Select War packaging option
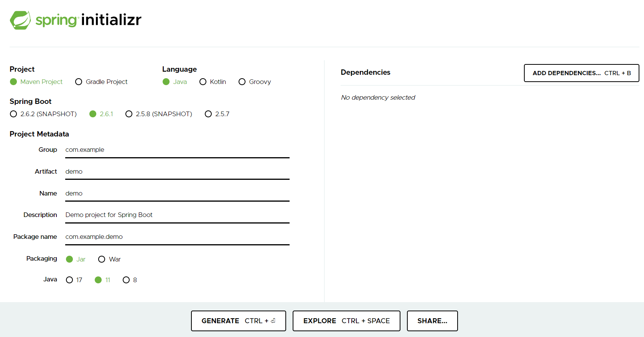The image size is (644, 337). pyautogui.click(x=109, y=259)
